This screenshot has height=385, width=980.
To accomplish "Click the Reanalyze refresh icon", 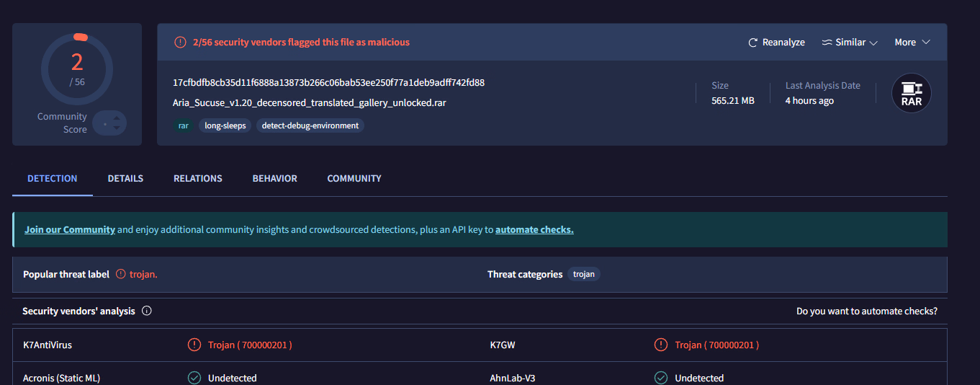I will click(x=753, y=43).
